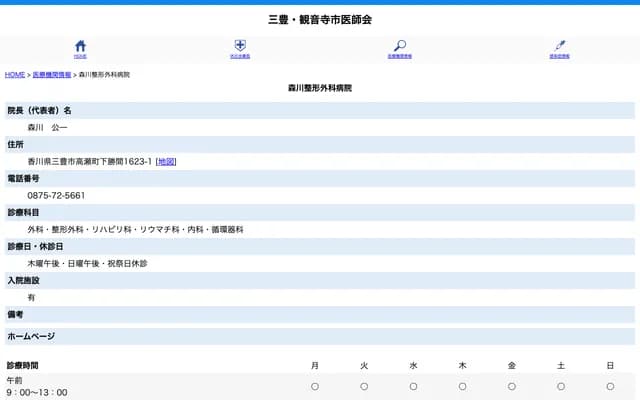Screen dimensions: 640x400
Task: Click the magnifying glass search icon
Action: point(400,45)
